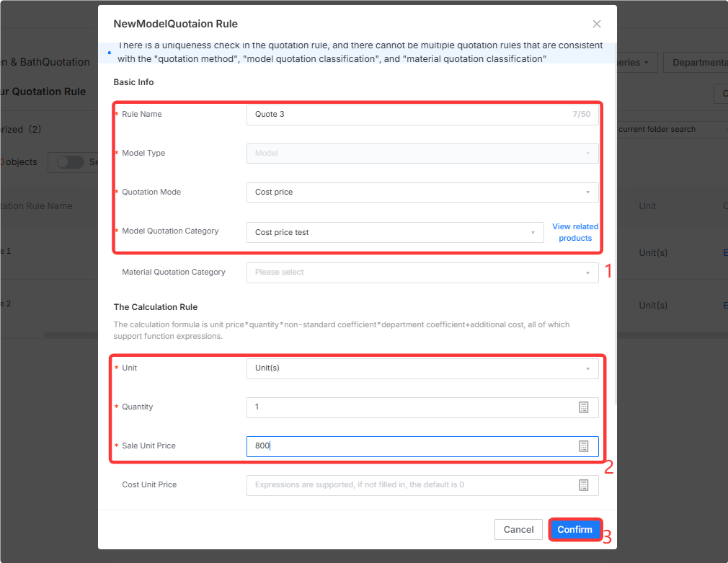Expand the Unit dropdown
Screen dimensions: 728x563
tap(422, 368)
